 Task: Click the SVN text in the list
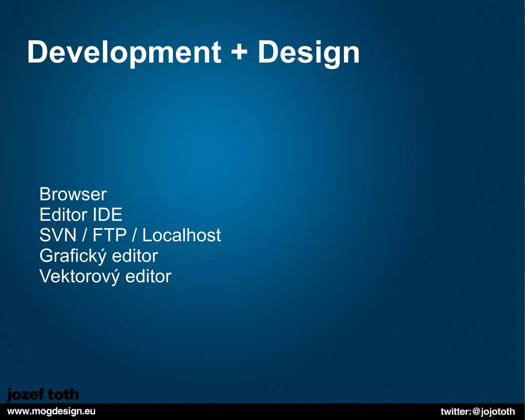(58, 235)
